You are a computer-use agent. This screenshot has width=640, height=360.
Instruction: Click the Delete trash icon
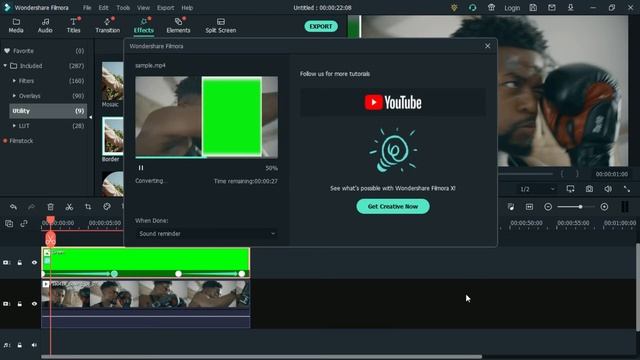(51, 207)
